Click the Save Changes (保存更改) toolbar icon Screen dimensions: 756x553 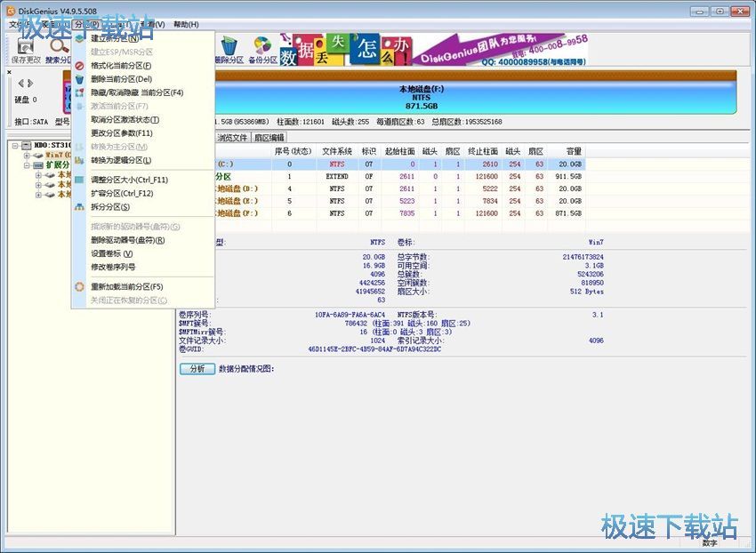point(25,47)
